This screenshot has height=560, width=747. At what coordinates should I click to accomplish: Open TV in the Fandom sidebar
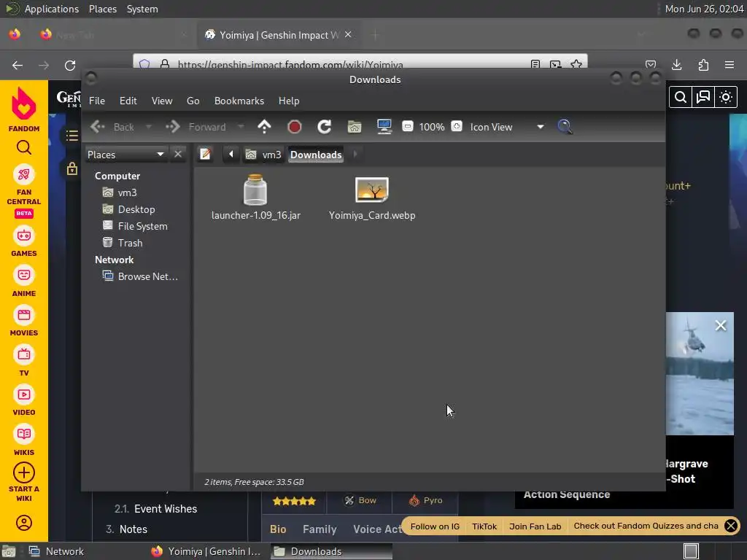[x=24, y=362]
